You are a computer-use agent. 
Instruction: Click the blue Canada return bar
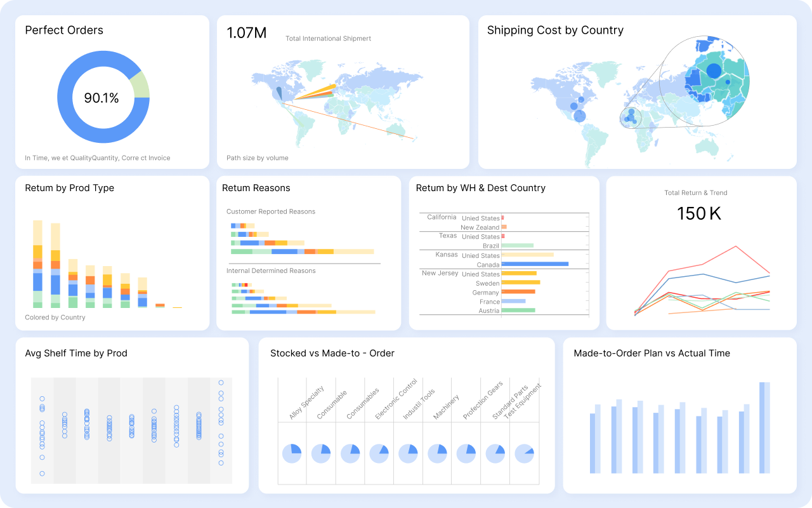pyautogui.click(x=535, y=264)
